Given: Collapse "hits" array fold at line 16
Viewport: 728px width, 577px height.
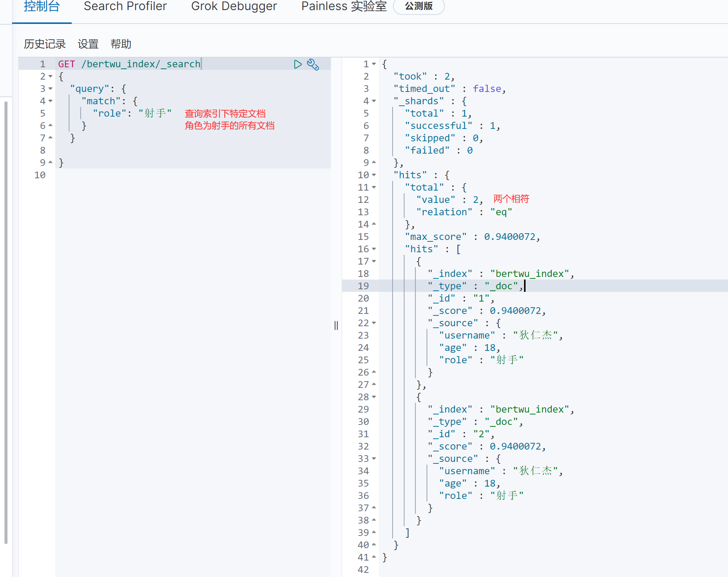Looking at the screenshot, I should pos(374,249).
